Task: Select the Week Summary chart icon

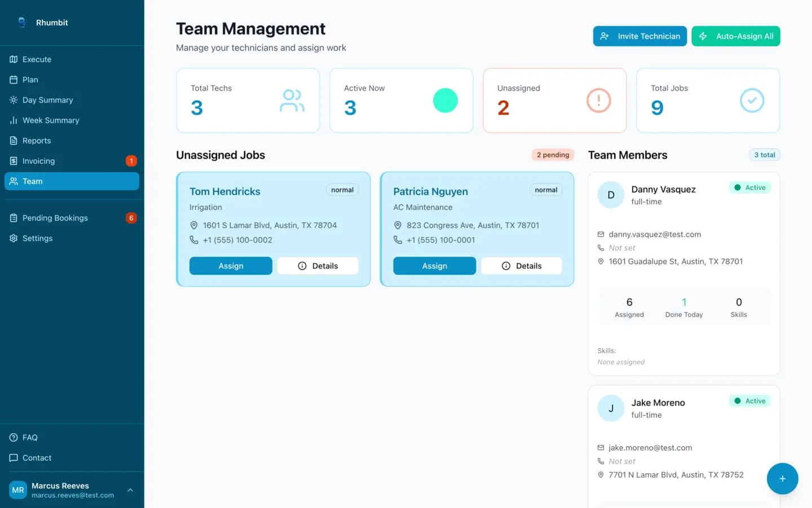Action: coord(12,120)
